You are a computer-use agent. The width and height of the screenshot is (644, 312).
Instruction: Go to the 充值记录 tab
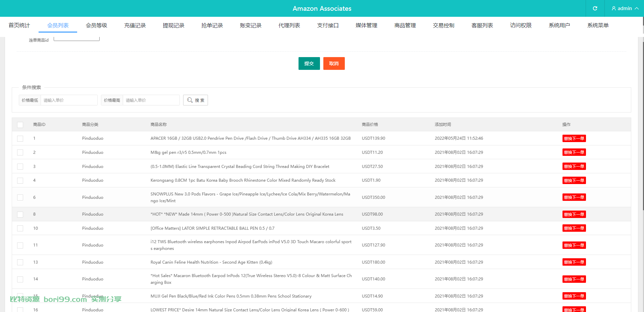point(135,25)
